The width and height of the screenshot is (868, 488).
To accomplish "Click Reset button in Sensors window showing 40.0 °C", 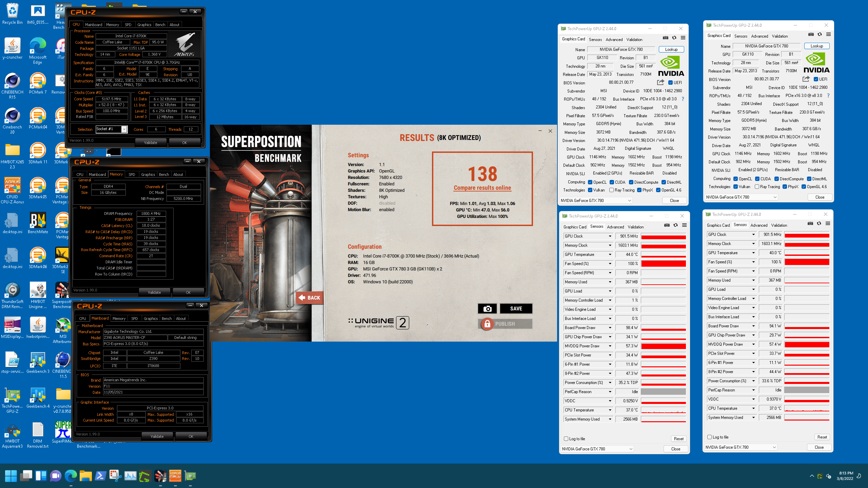I will [x=822, y=437].
